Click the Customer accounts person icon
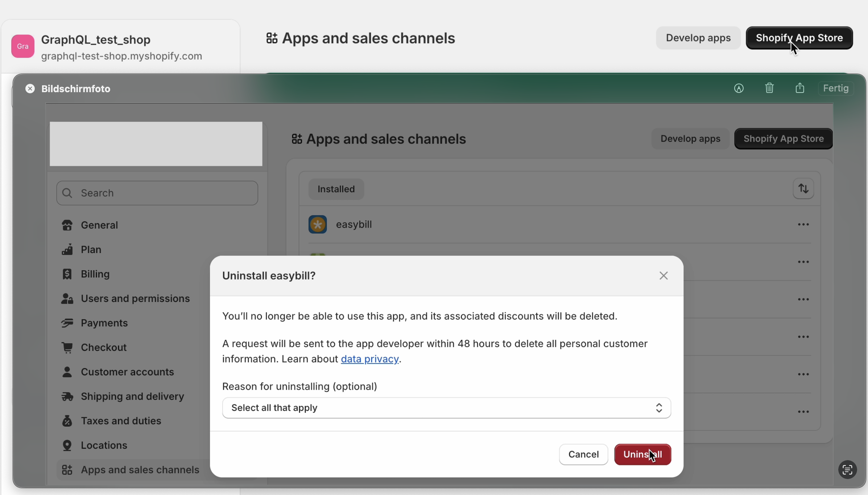 [x=67, y=372]
